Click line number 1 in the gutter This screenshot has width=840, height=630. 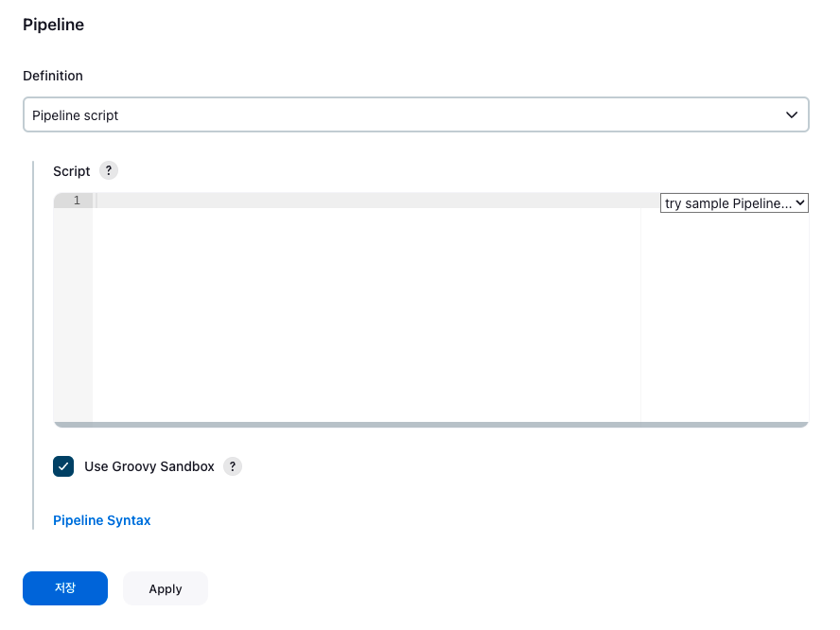[77, 201]
